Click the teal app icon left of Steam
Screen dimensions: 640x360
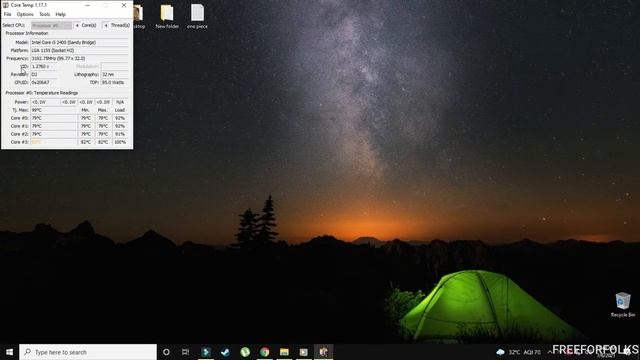(206, 352)
